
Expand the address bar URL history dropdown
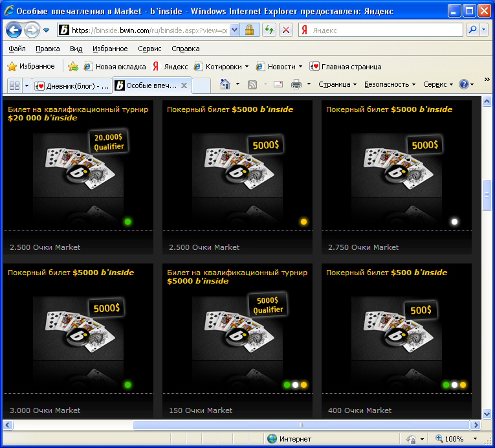click(234, 30)
